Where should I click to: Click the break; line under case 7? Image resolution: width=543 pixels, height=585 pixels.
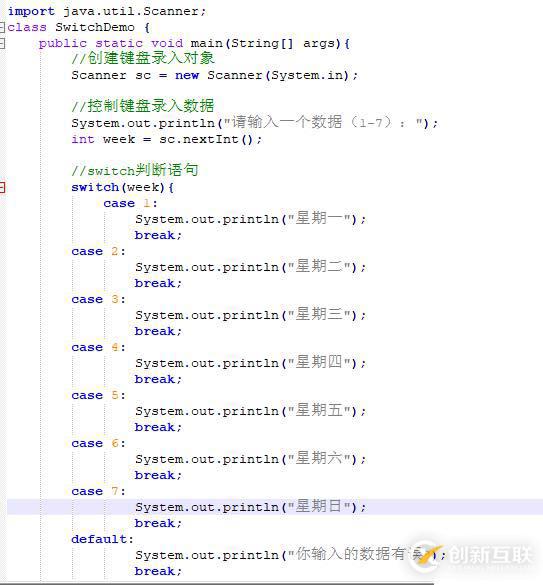click(158, 523)
